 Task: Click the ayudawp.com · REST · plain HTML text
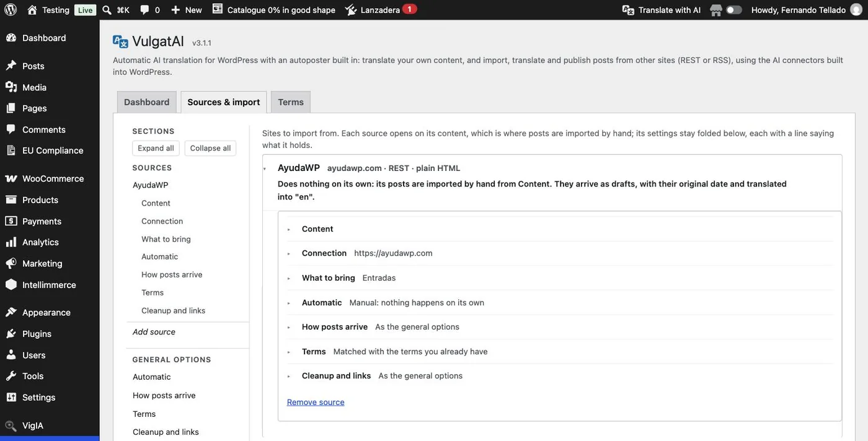[394, 168]
